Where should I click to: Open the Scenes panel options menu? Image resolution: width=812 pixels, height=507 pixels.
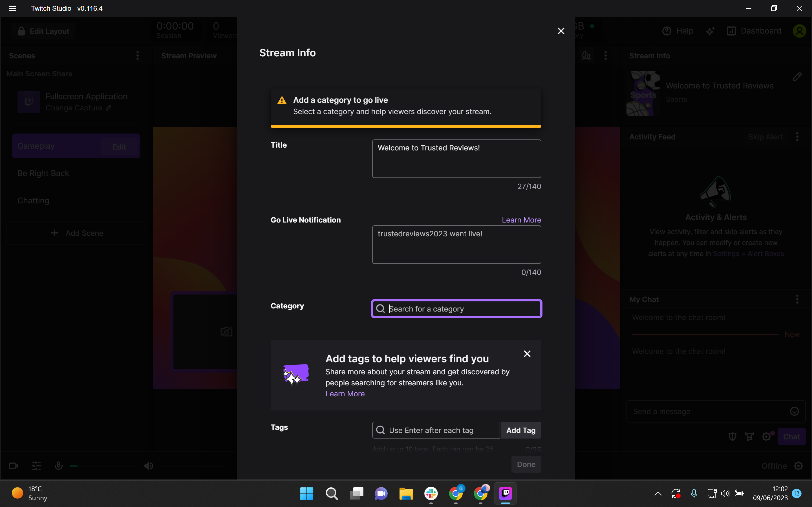pos(138,56)
